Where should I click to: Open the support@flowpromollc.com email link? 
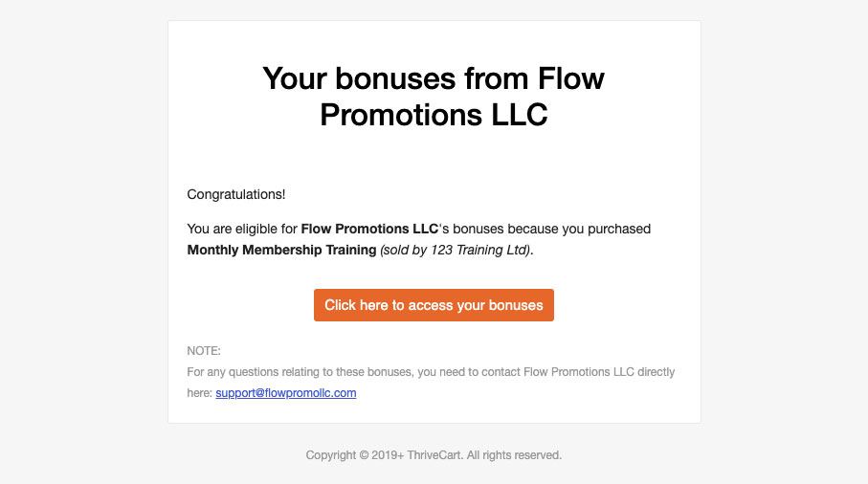tap(285, 393)
